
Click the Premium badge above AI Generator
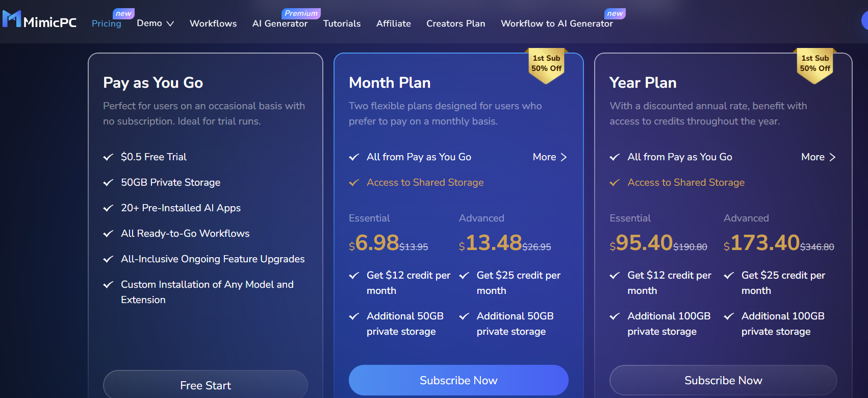301,14
